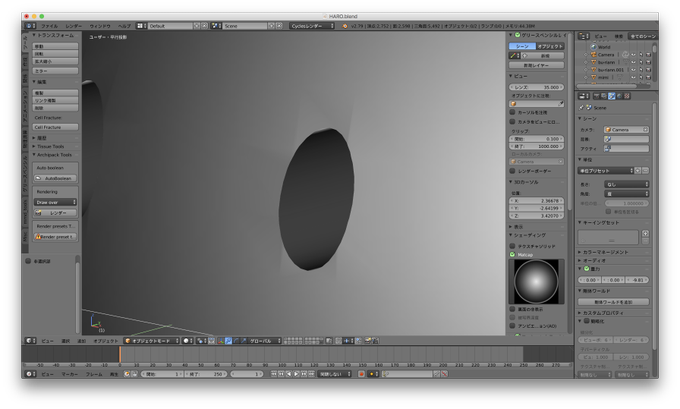Open the viewport shading sphere icon

click(x=187, y=341)
